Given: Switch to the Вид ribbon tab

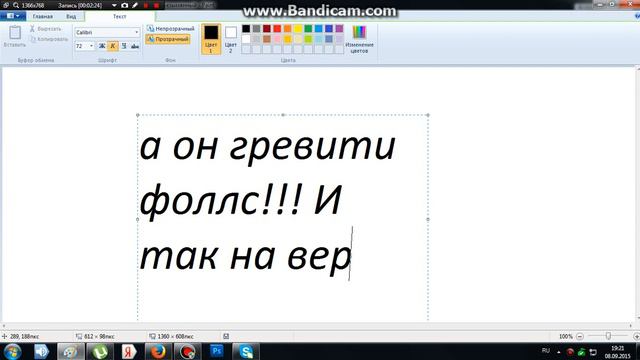Looking at the screenshot, I should point(71,16).
